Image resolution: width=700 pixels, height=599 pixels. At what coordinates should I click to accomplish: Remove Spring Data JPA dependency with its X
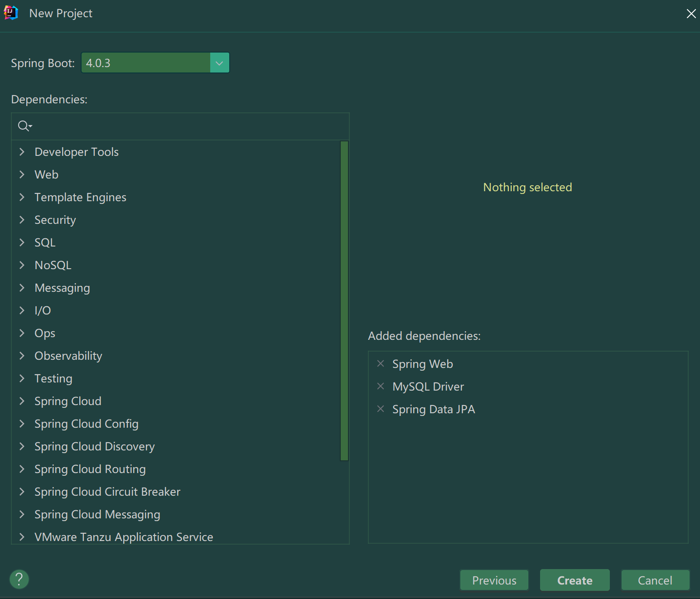(x=381, y=409)
